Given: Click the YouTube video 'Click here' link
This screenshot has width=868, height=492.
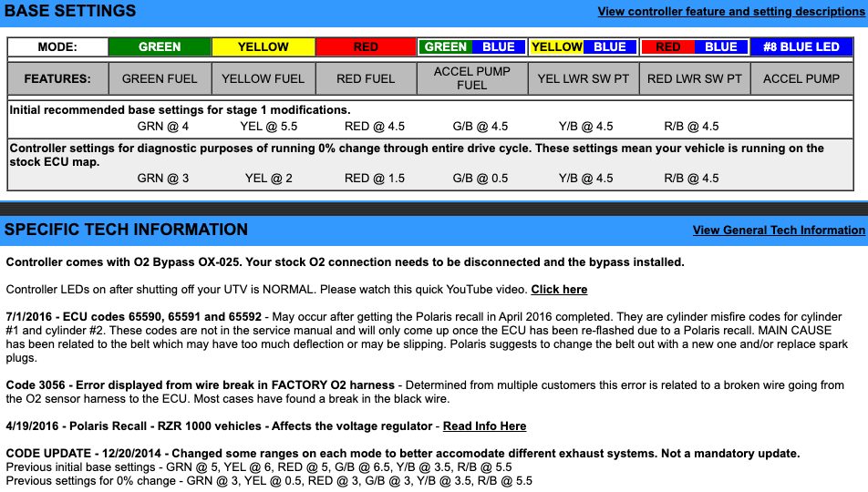Looking at the screenshot, I should pyautogui.click(x=559, y=290).
